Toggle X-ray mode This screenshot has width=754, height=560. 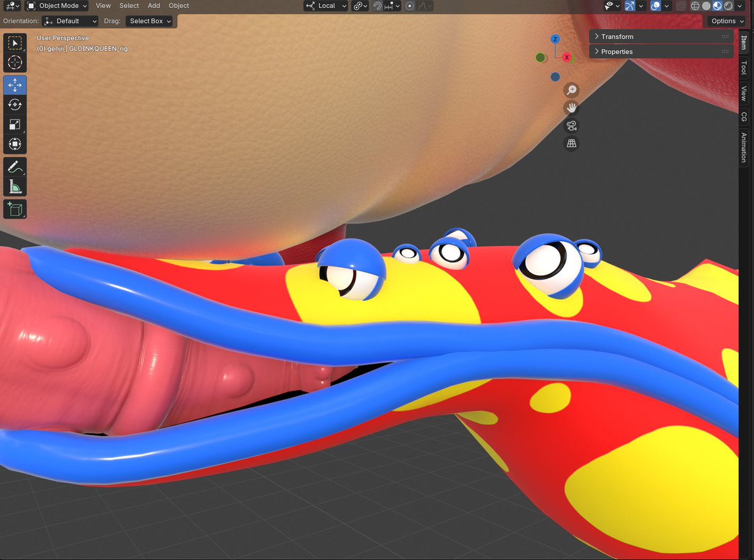[680, 6]
